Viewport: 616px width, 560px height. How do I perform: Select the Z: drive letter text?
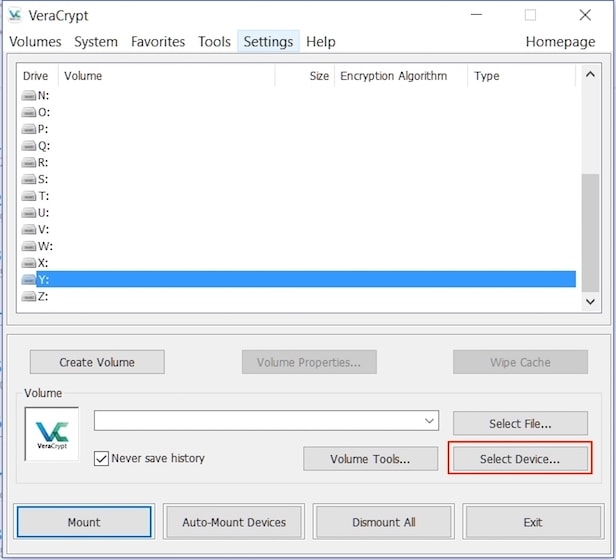coord(43,296)
